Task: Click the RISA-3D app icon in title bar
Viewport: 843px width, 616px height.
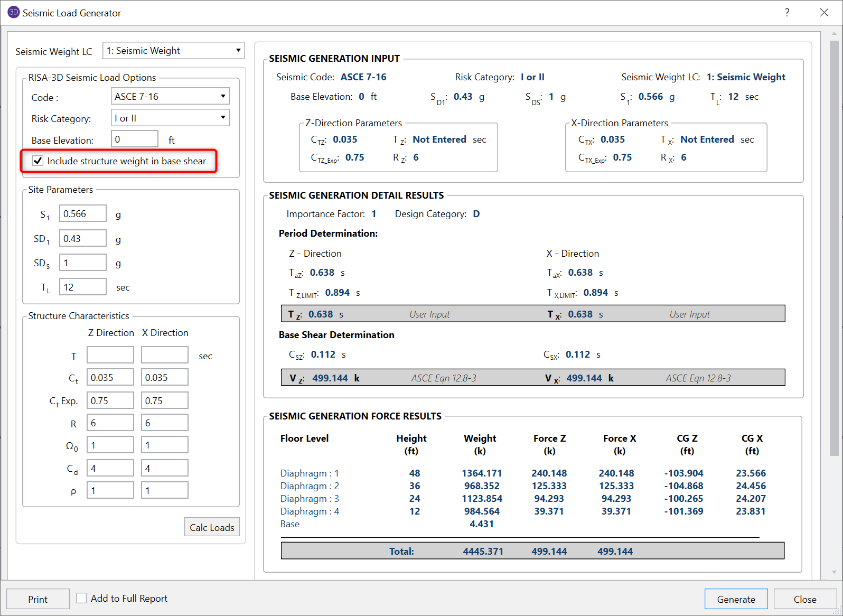Action: click(13, 12)
